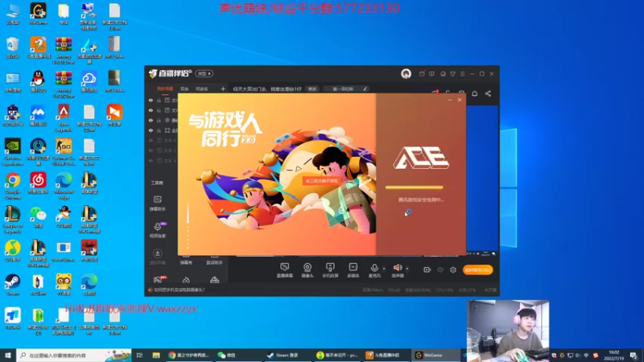Open File Explorer from taskbar
Viewport: 644px width, 362px height.
tap(156, 355)
